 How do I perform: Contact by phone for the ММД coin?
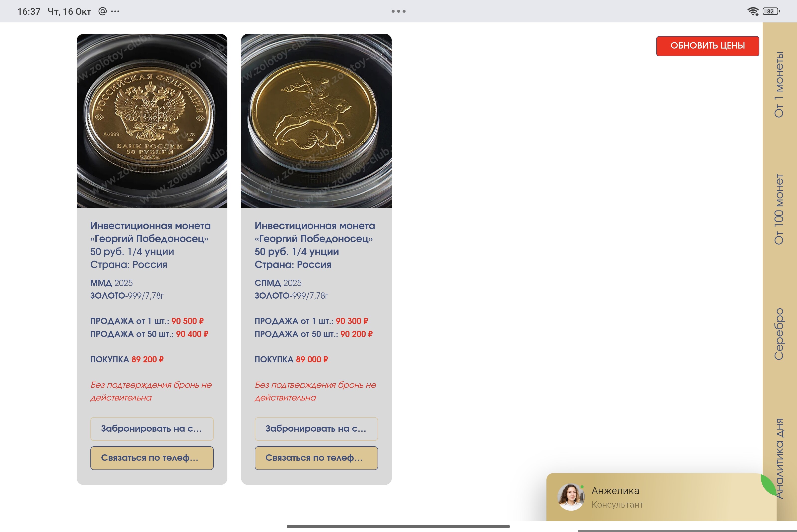point(152,458)
